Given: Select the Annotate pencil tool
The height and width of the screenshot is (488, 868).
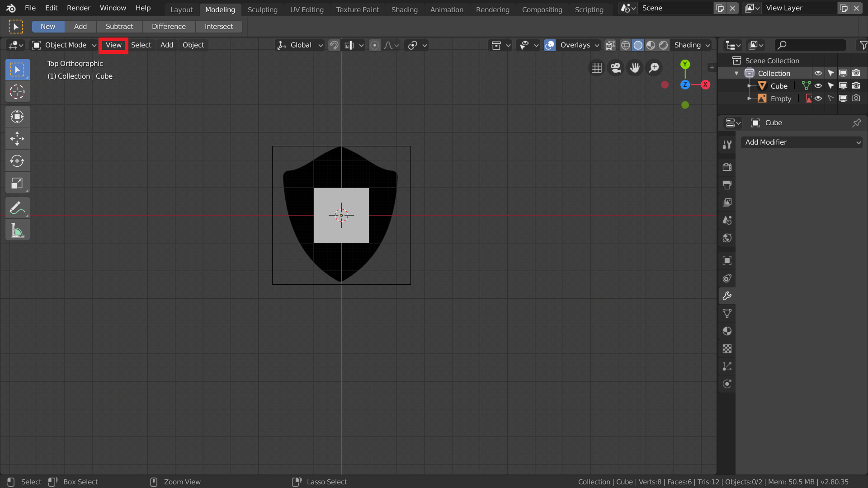Looking at the screenshot, I should coord(17,208).
